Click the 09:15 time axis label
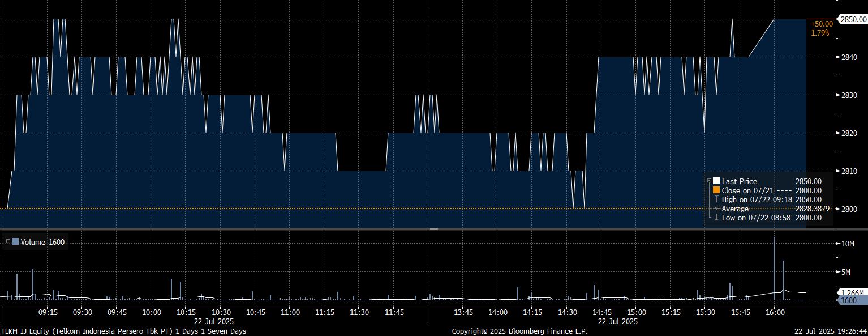Screen dimensions: 868x336 click(x=48, y=312)
